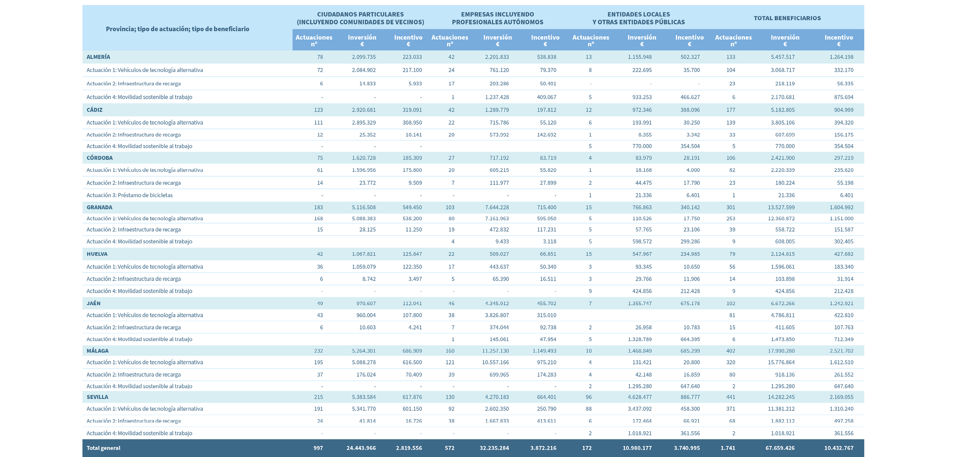Select the CÁDIZ province row label
980x457 pixels.
tap(95, 110)
